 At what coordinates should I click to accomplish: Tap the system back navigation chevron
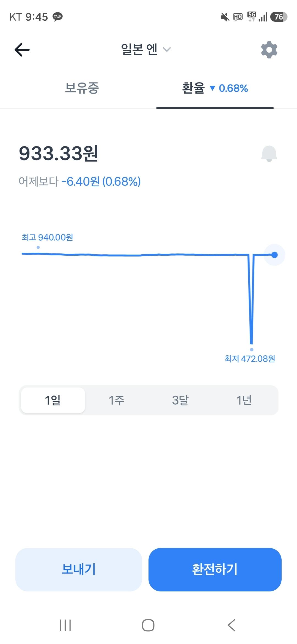(232, 625)
